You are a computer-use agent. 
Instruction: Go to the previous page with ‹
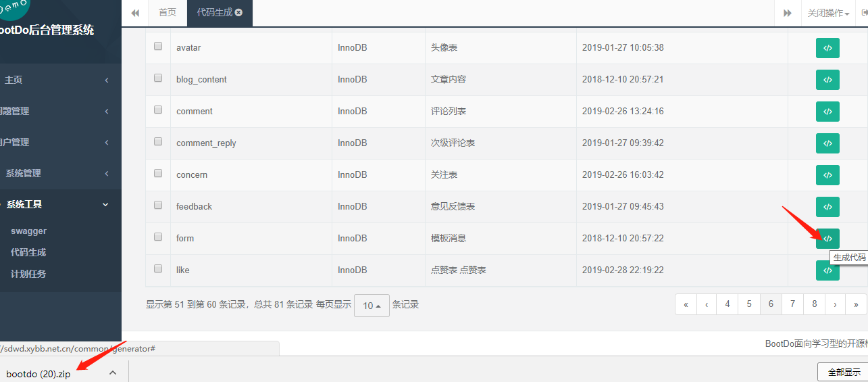click(x=707, y=304)
